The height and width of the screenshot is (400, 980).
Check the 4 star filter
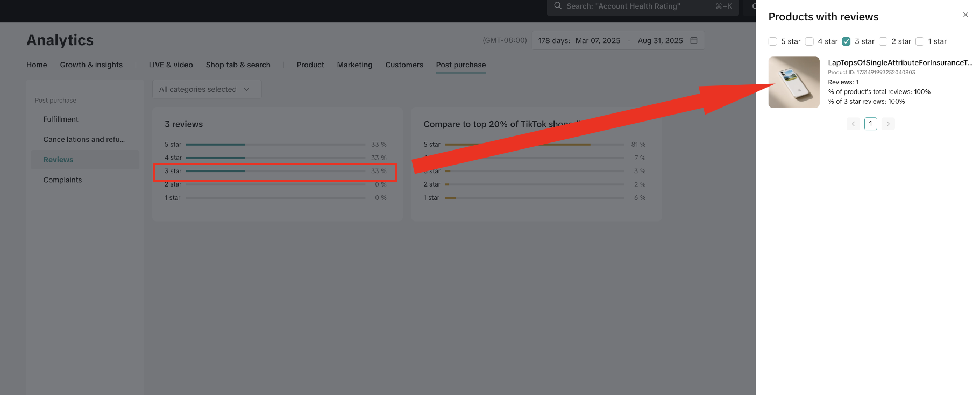coord(809,41)
